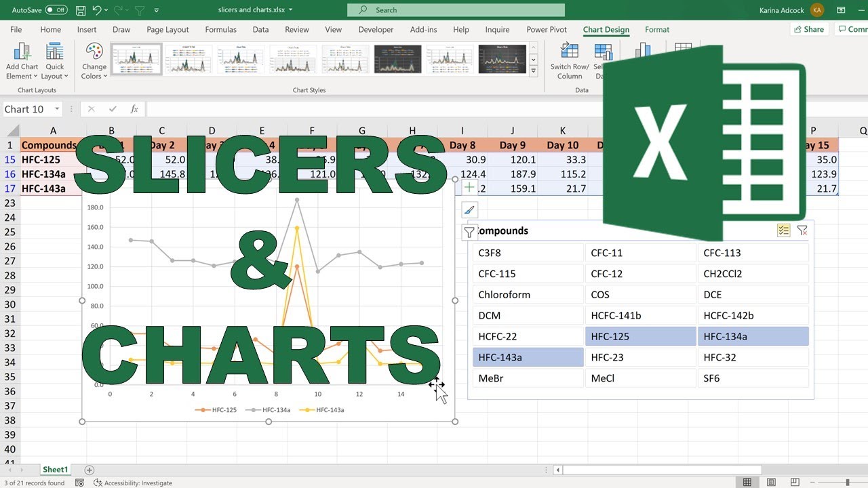868x488 pixels.
Task: Toggle the AutoSave switch
Action: (56, 10)
